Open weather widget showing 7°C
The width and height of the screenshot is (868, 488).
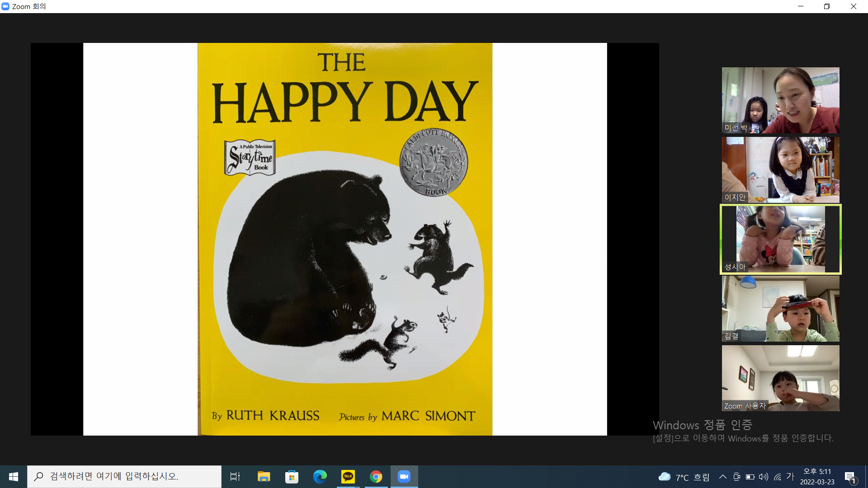[684, 477]
